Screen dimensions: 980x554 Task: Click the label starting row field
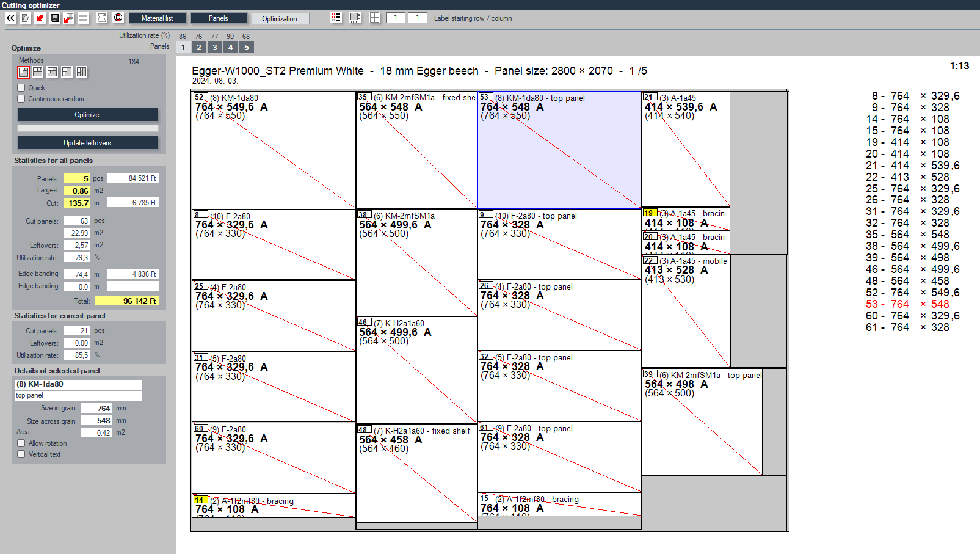(396, 18)
